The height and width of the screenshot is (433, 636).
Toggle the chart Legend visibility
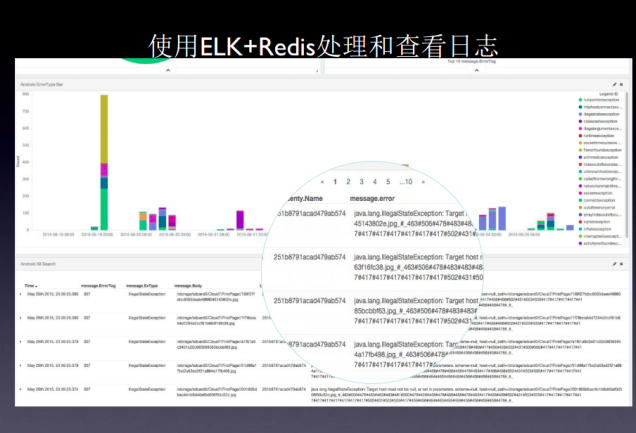[609, 94]
